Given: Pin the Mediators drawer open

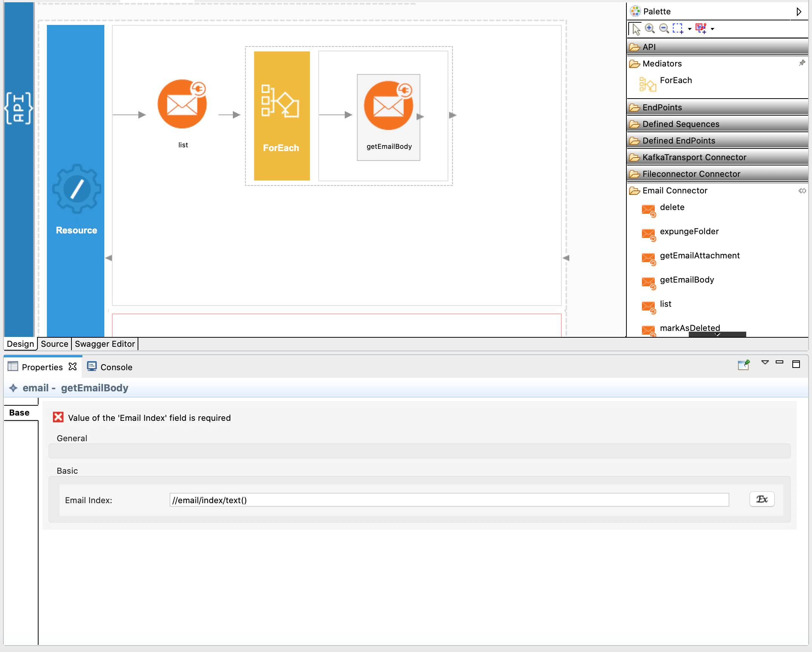Looking at the screenshot, I should [x=802, y=63].
